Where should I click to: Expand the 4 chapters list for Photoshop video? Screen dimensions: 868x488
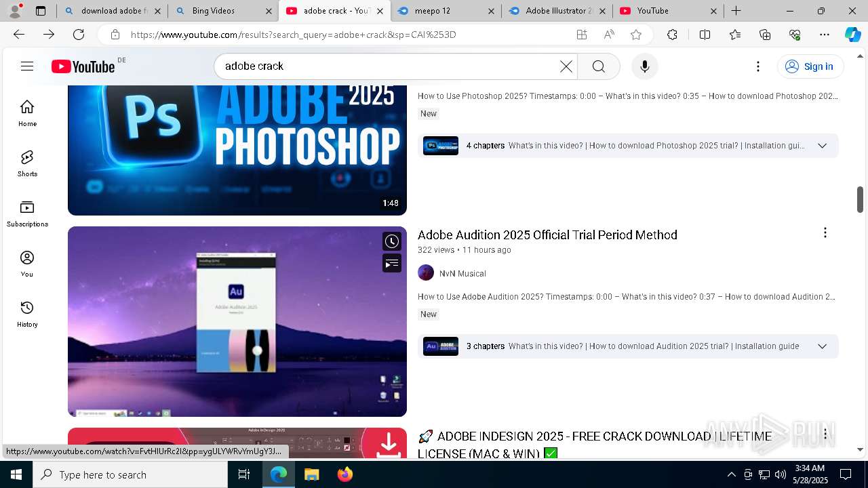(x=822, y=146)
